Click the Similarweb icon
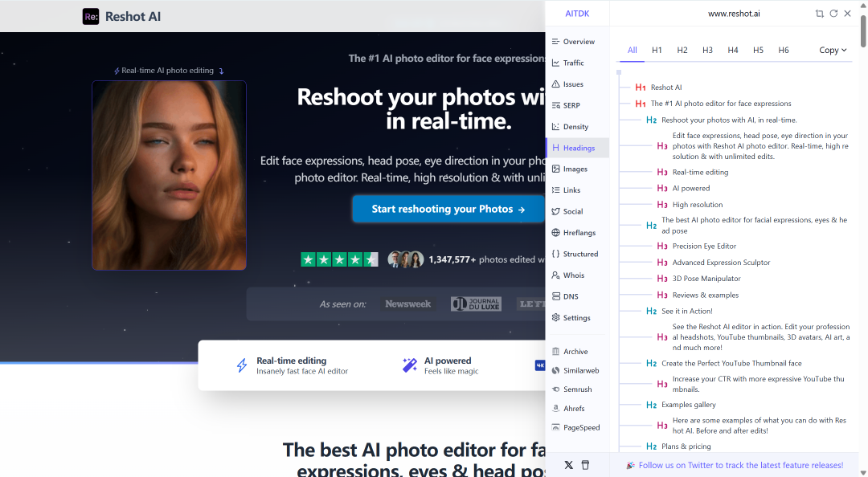This screenshot has height=477, width=868. pyautogui.click(x=556, y=370)
